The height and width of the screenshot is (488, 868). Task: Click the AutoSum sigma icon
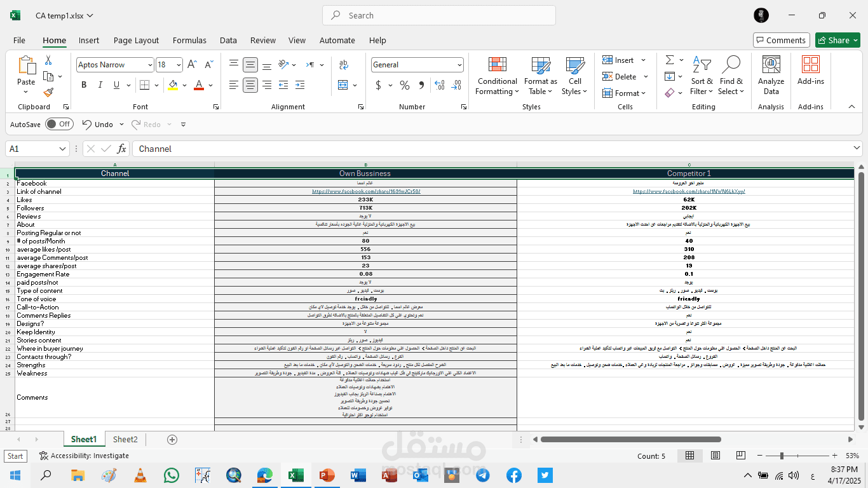pos(670,60)
